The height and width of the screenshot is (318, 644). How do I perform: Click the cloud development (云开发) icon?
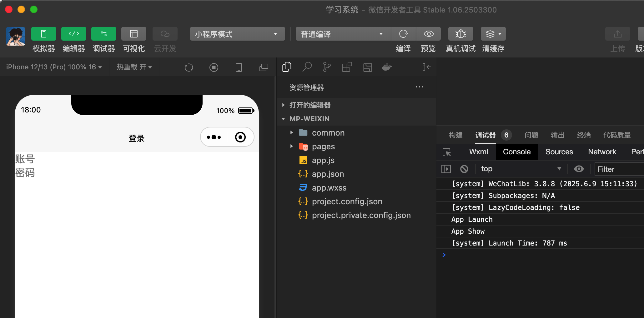165,34
